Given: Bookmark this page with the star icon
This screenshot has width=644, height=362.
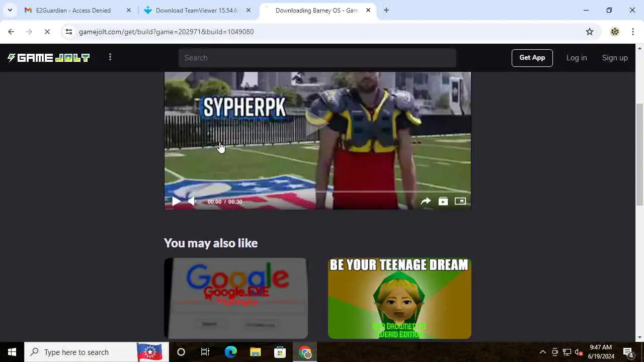Looking at the screenshot, I should click(590, 32).
